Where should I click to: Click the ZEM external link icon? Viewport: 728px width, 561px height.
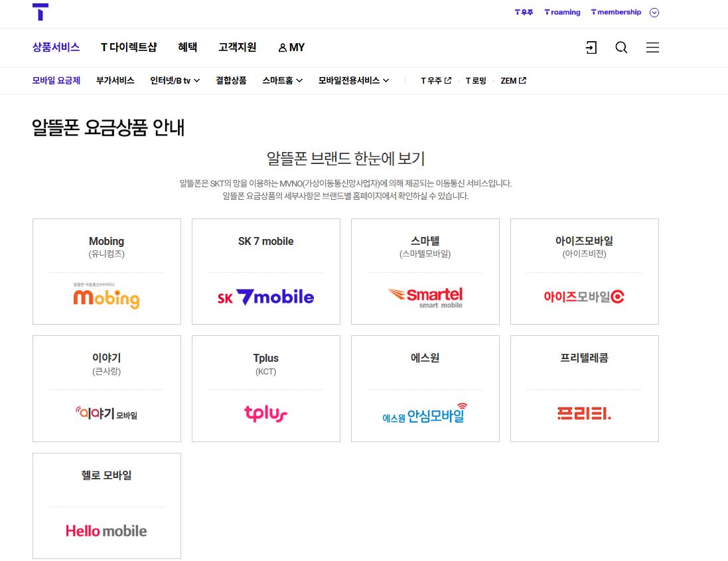pos(522,80)
